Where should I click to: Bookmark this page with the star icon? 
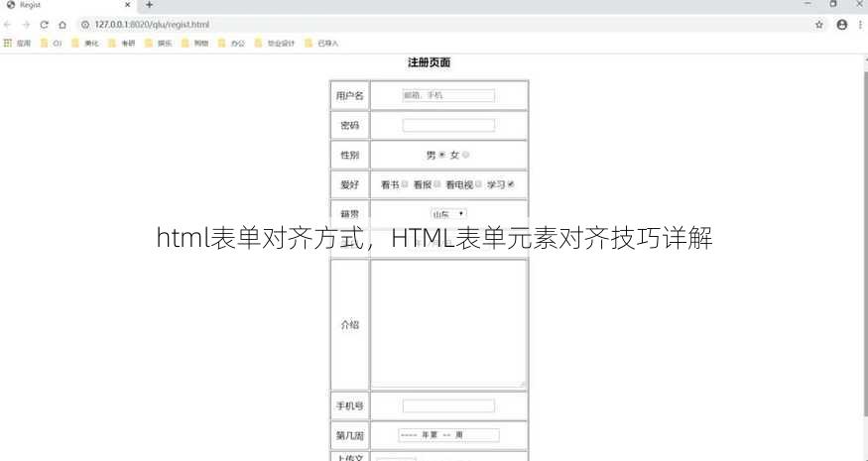pos(819,25)
